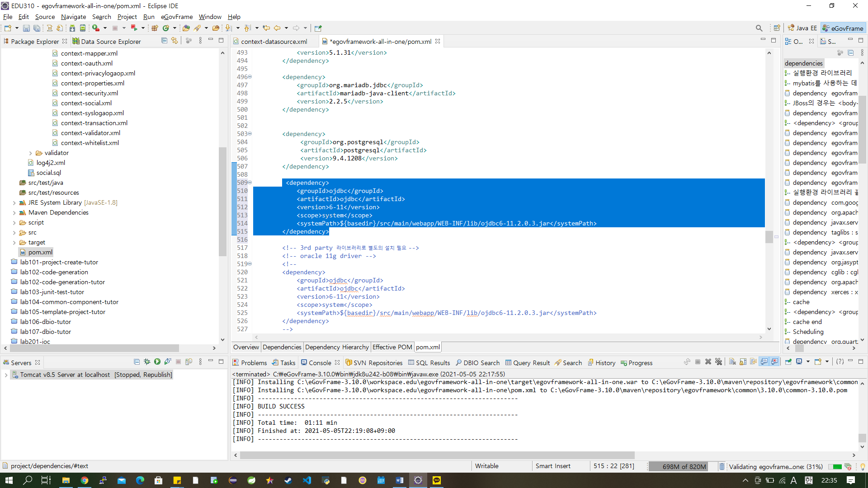Open KakaoTalk from the taskbar
Viewport: 868px width, 488px height.
437,480
